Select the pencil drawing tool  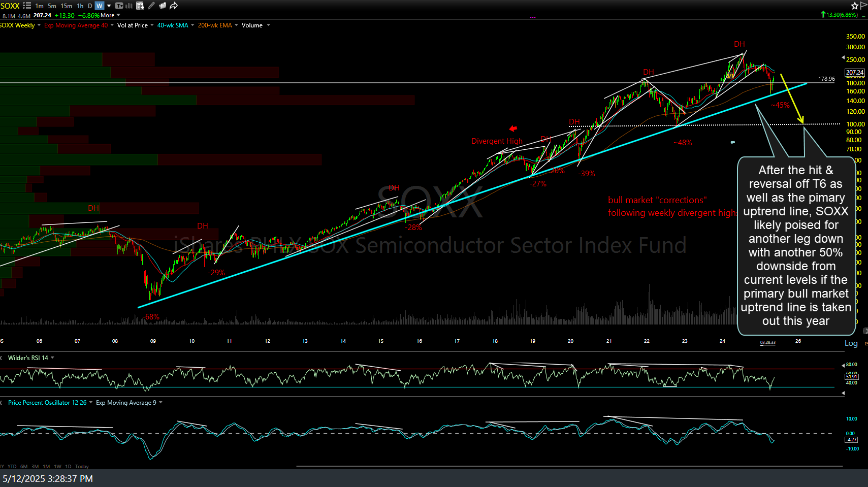(151, 6)
